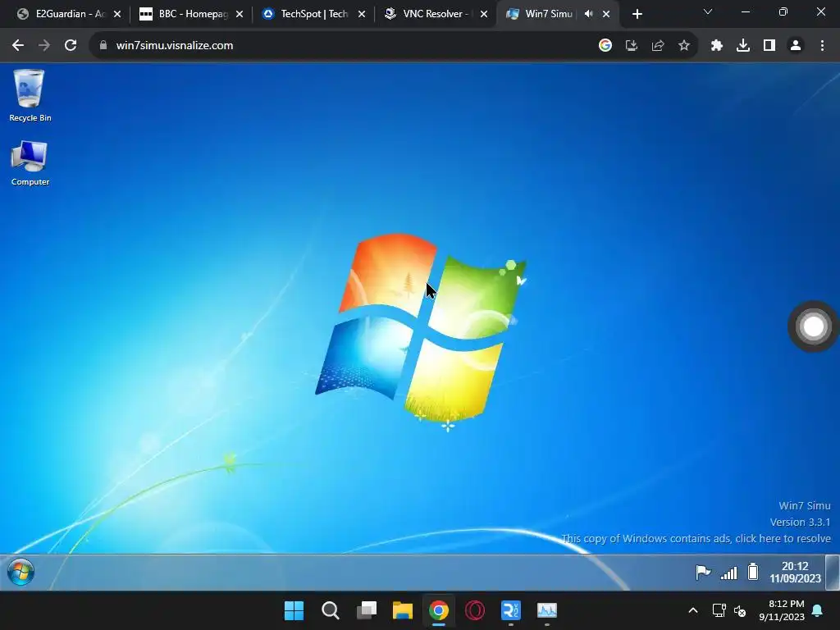Screen dimensions: 840x630
Task: Close the BBC Homepage tab
Action: pyautogui.click(x=240, y=14)
